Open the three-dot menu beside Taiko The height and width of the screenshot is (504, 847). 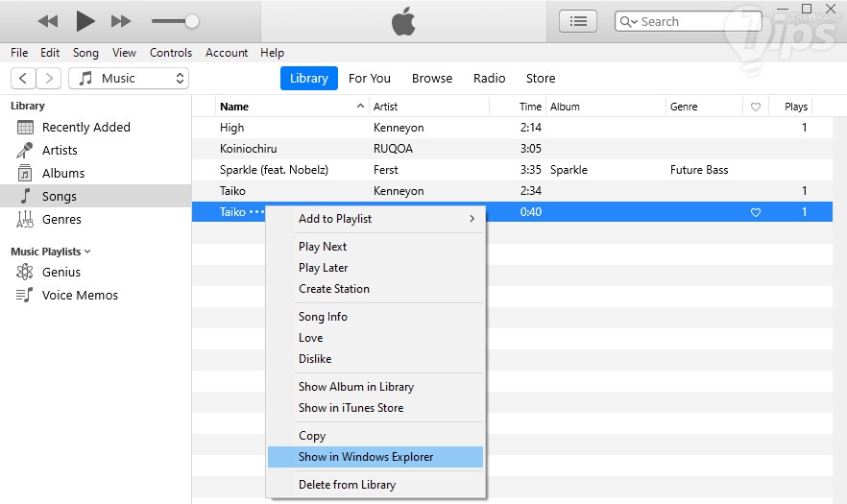[256, 212]
